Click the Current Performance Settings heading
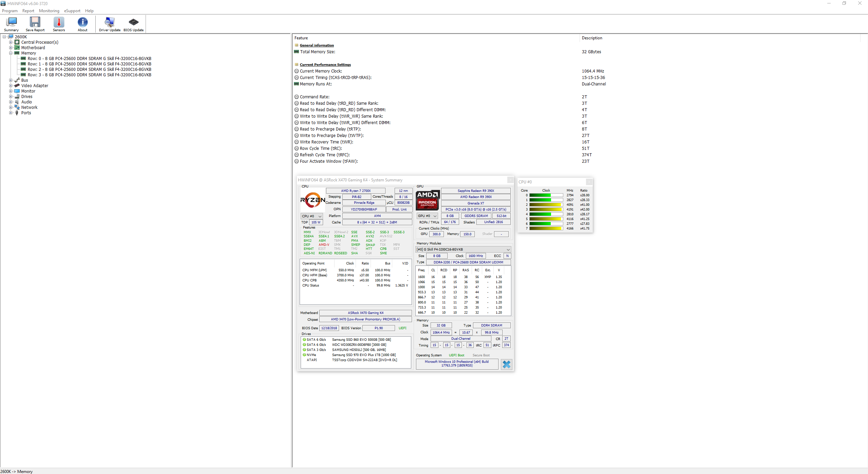Image resolution: width=868 pixels, height=474 pixels. [x=325, y=64]
